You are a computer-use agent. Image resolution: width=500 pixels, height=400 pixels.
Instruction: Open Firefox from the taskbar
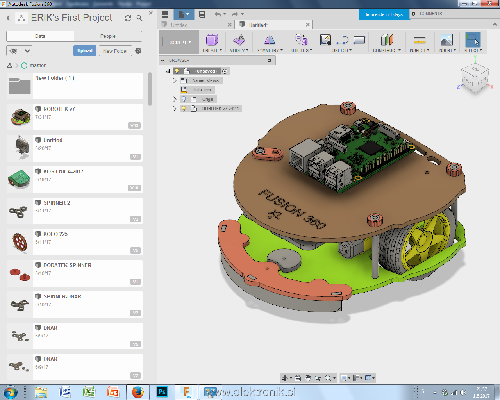(137, 392)
